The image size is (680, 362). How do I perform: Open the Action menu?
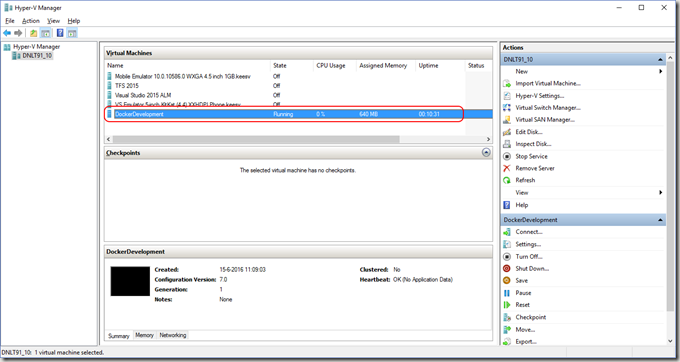coord(30,20)
